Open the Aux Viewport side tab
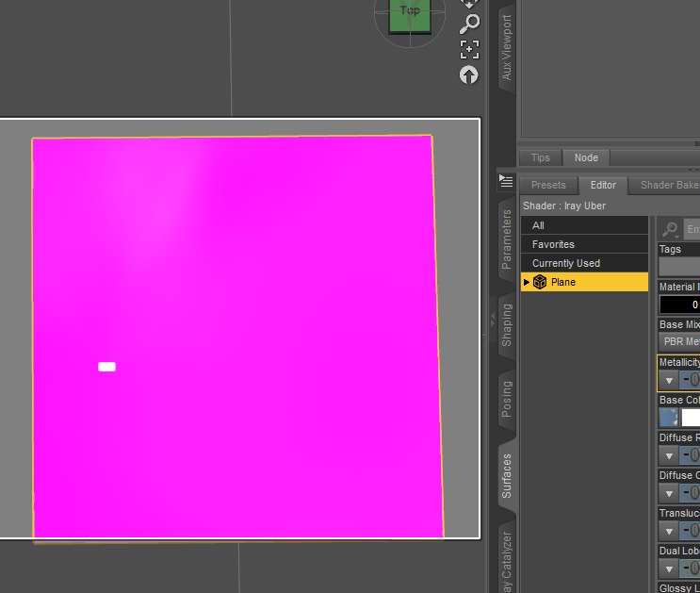This screenshot has height=593, width=700. [506, 47]
